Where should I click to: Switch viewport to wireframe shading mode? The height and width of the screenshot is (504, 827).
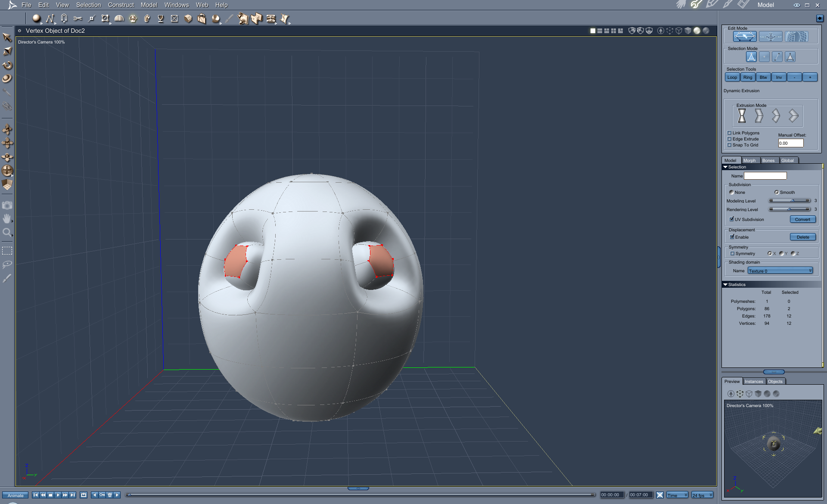coord(679,31)
